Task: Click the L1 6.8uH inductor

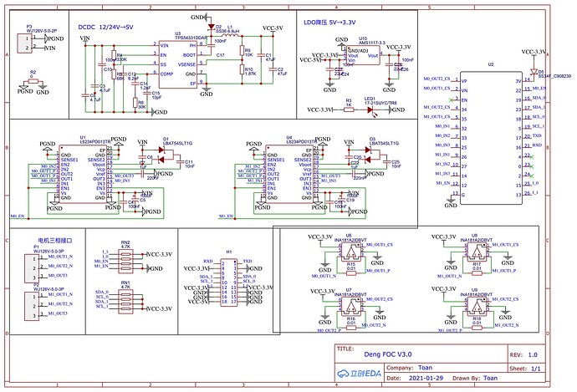Action: [231, 36]
